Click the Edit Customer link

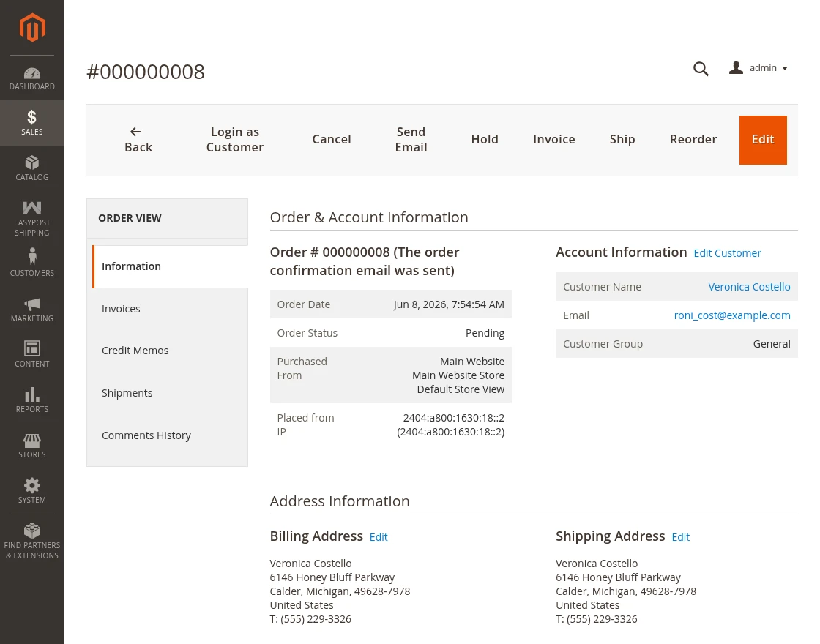pos(728,253)
